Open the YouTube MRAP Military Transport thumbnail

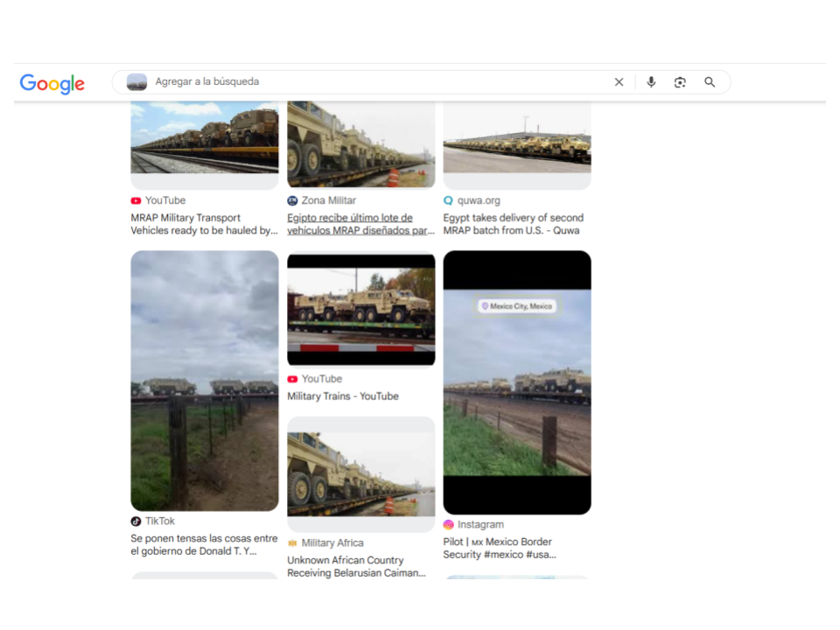[x=205, y=137]
